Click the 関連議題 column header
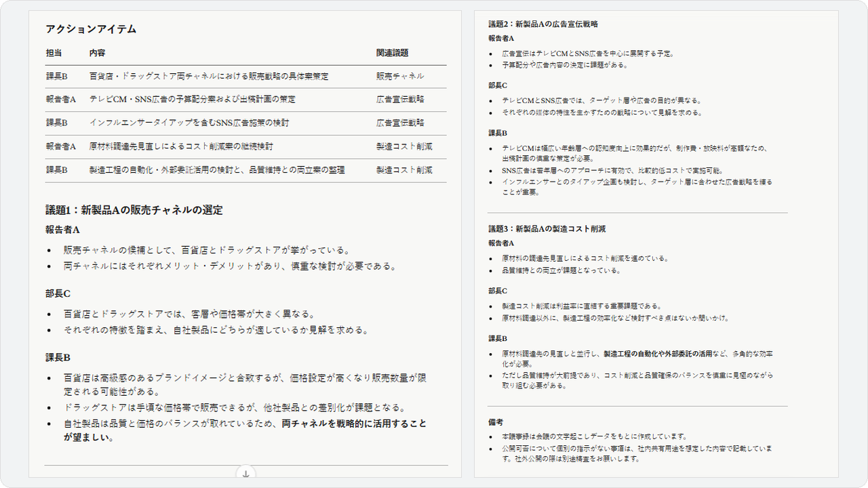This screenshot has width=868, height=488. [393, 53]
